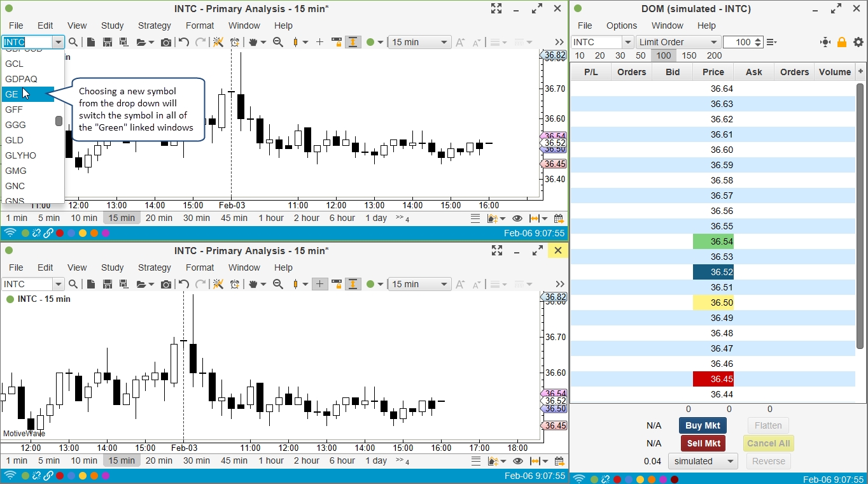Switch bottom chart to 1 day bar size

376,460
